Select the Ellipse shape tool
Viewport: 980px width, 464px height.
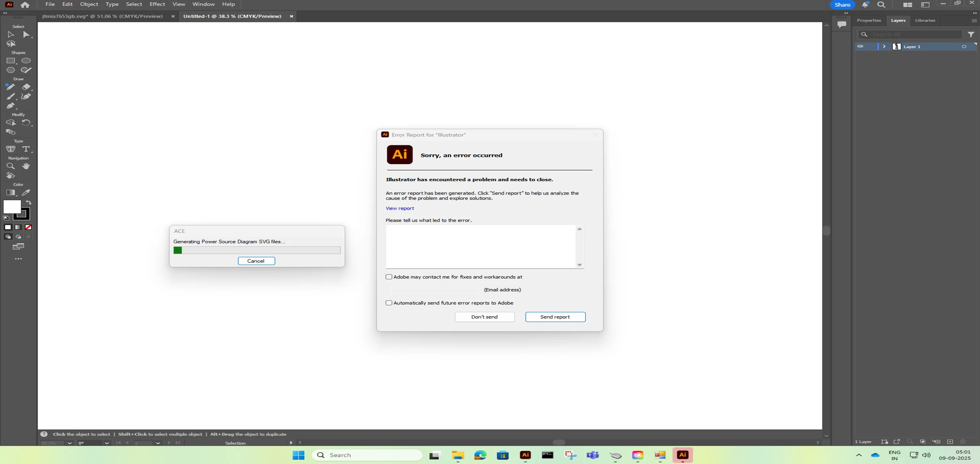[26, 61]
